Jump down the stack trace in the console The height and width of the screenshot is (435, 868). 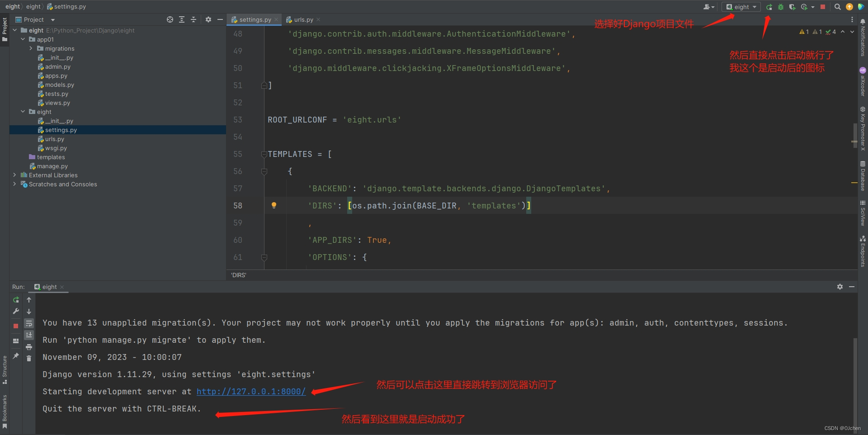click(x=29, y=312)
